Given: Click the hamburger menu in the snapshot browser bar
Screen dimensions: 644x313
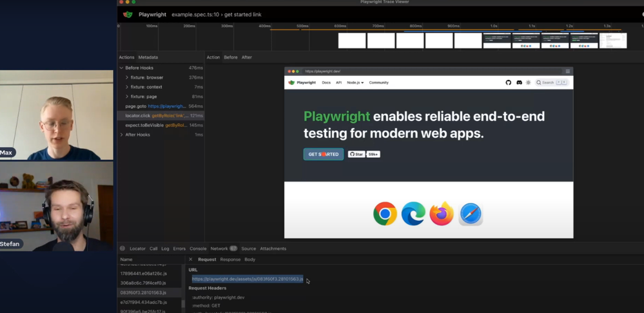Looking at the screenshot, I should point(567,71).
